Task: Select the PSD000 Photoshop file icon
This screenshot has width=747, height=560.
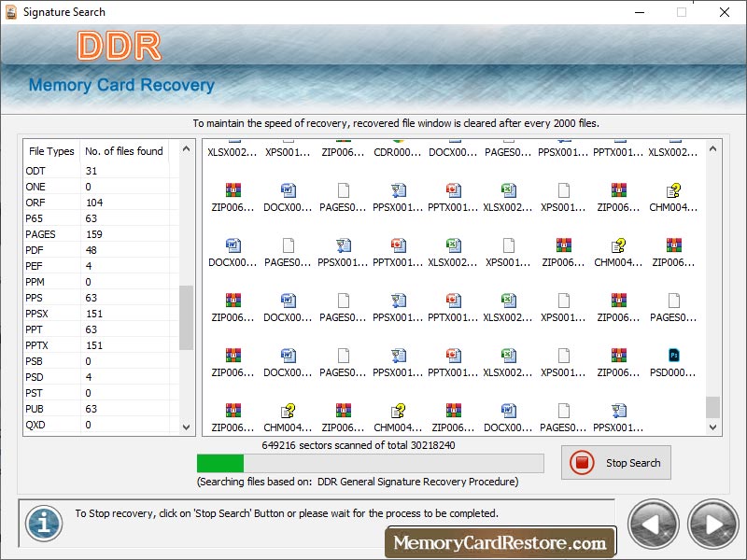Action: (x=673, y=356)
